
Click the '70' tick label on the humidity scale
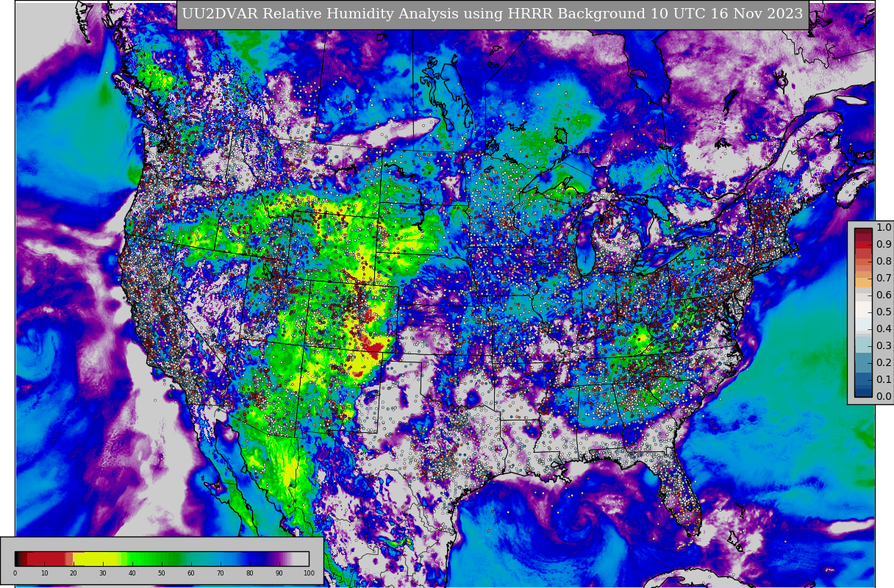pos(221,573)
